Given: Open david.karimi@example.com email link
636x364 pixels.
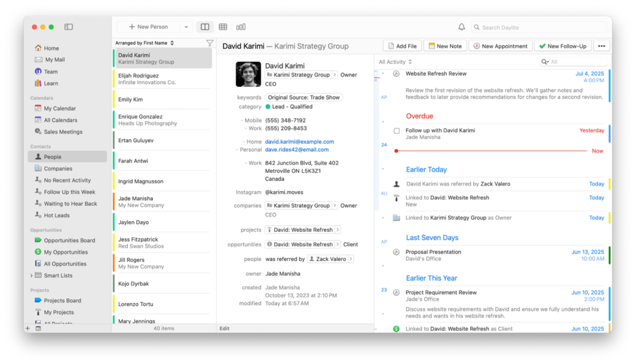Looking at the screenshot, I should pos(299,142).
